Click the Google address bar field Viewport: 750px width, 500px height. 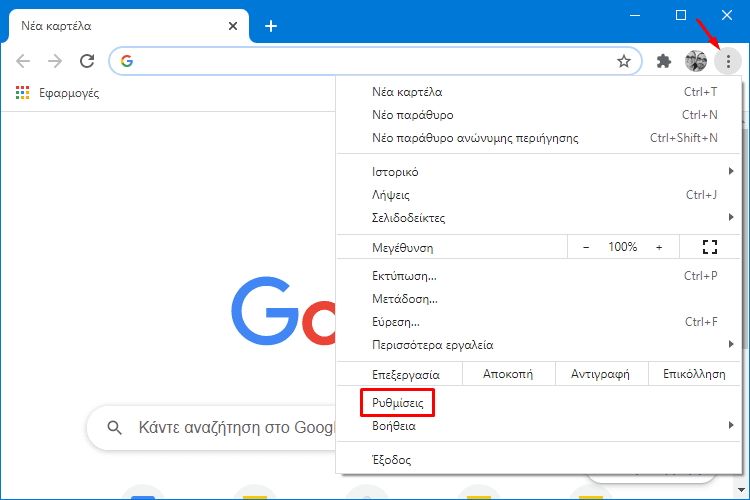click(375, 61)
